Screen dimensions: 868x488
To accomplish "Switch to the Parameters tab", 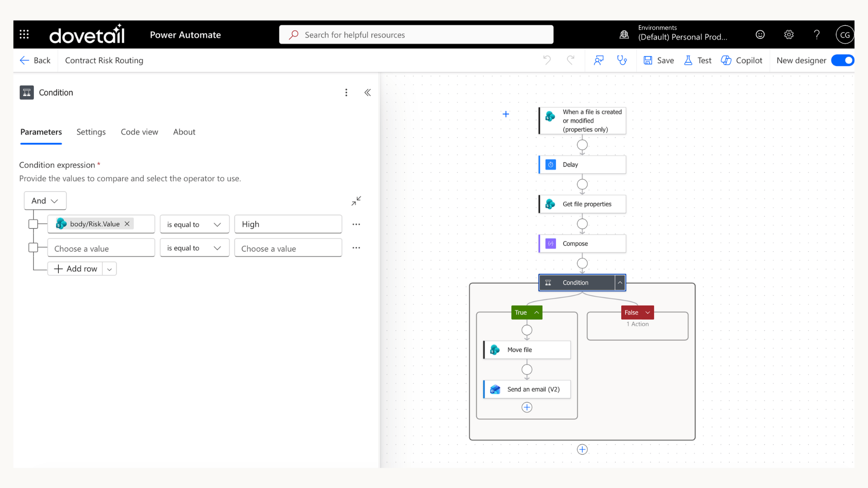I will click(x=41, y=132).
